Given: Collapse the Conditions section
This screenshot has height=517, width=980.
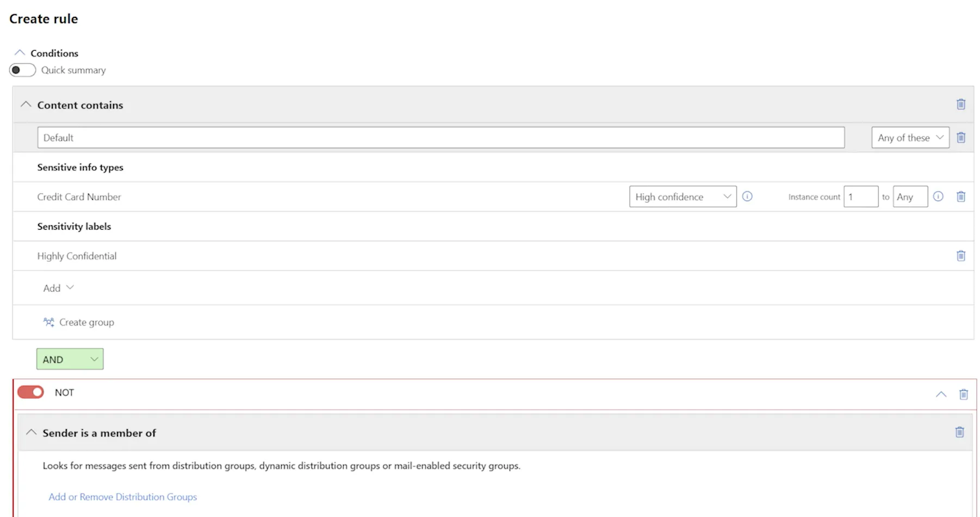Looking at the screenshot, I should (x=20, y=53).
